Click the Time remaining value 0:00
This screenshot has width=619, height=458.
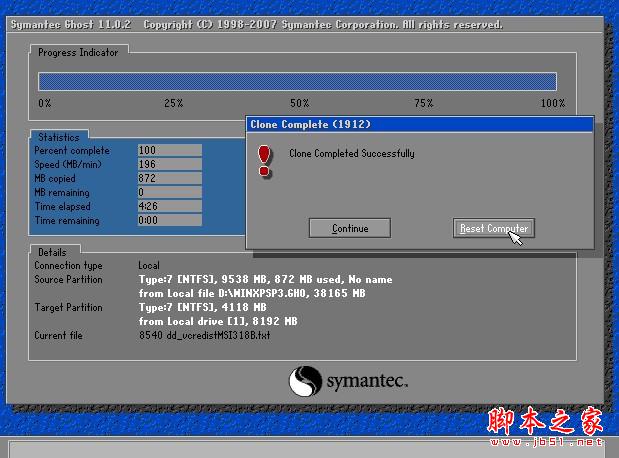click(170, 220)
